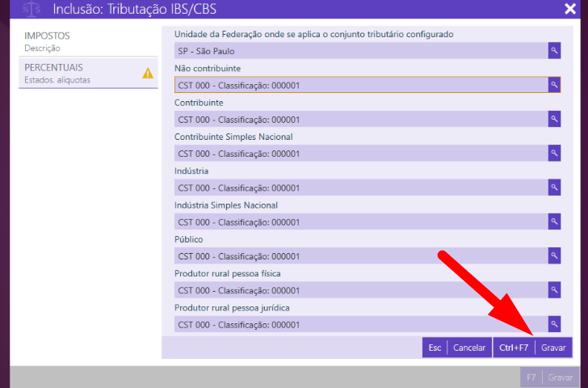Open lookup for Não contribuinte field
This screenshot has width=588, height=388.
coord(554,85)
